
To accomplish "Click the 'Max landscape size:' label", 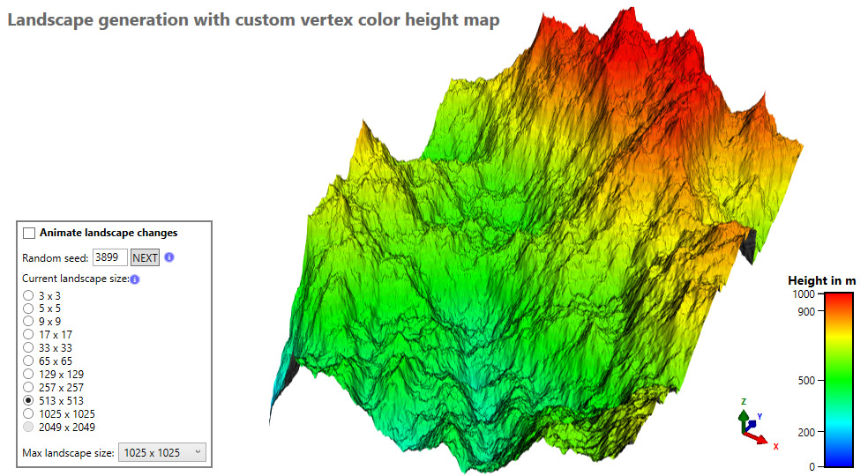I will coord(68,453).
